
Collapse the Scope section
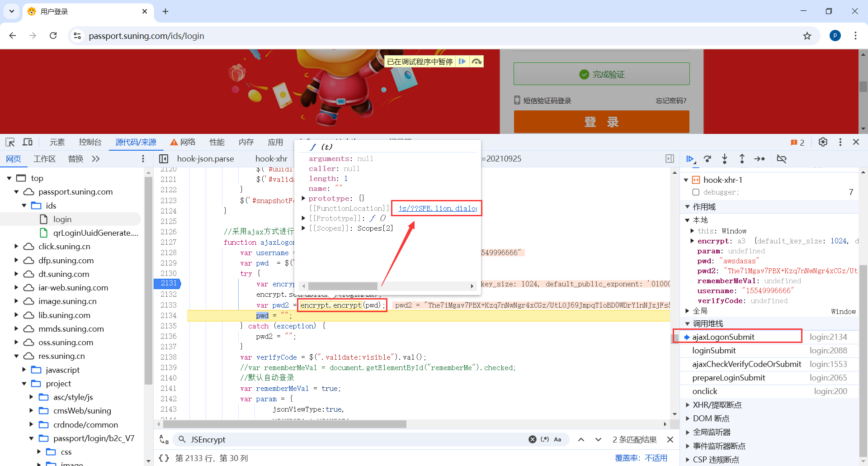[687, 207]
